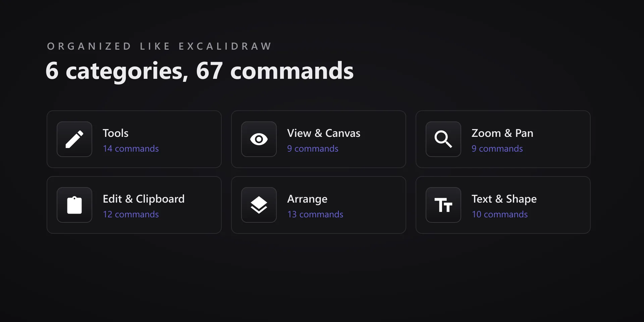The height and width of the screenshot is (322, 644).
Task: Select the Zoom & Pan category title
Action: pyautogui.click(x=502, y=133)
